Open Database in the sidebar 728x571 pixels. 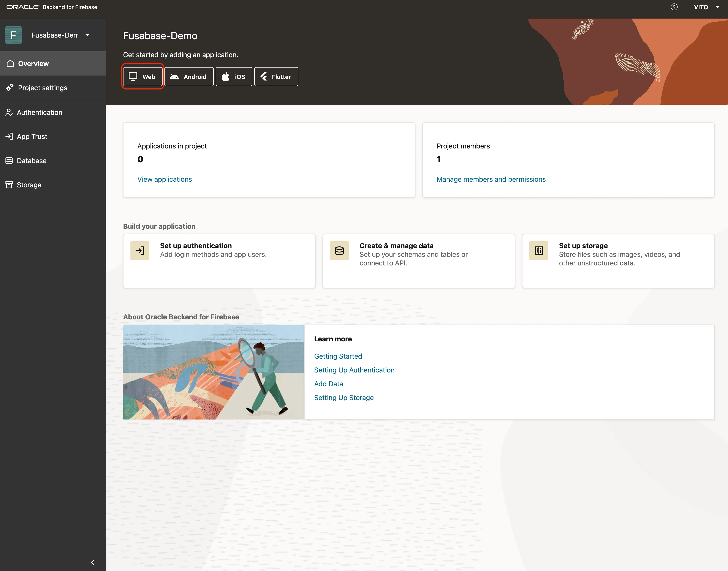tap(53, 161)
